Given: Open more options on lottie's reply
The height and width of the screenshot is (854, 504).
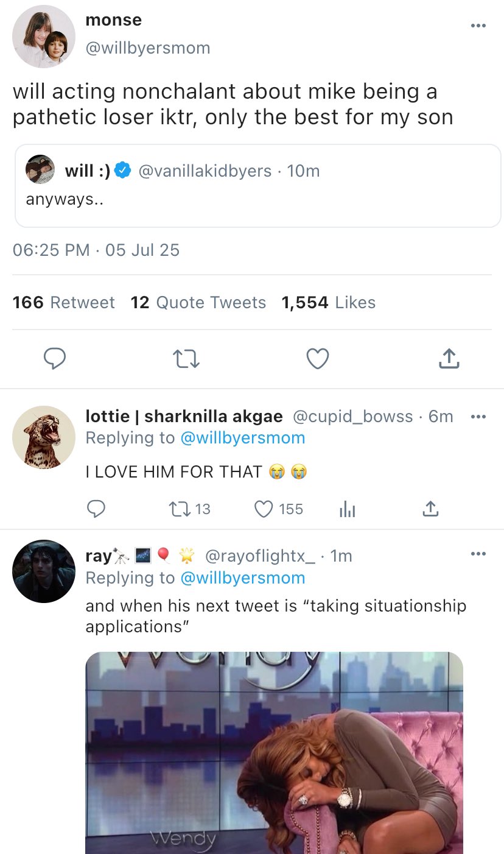Looking at the screenshot, I should click(478, 417).
